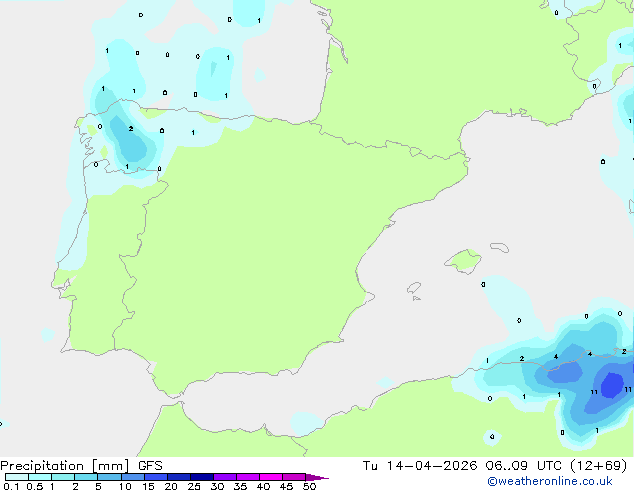The image size is (634, 490).
Task: Click the '25' legend scale label
Action: 194,486
